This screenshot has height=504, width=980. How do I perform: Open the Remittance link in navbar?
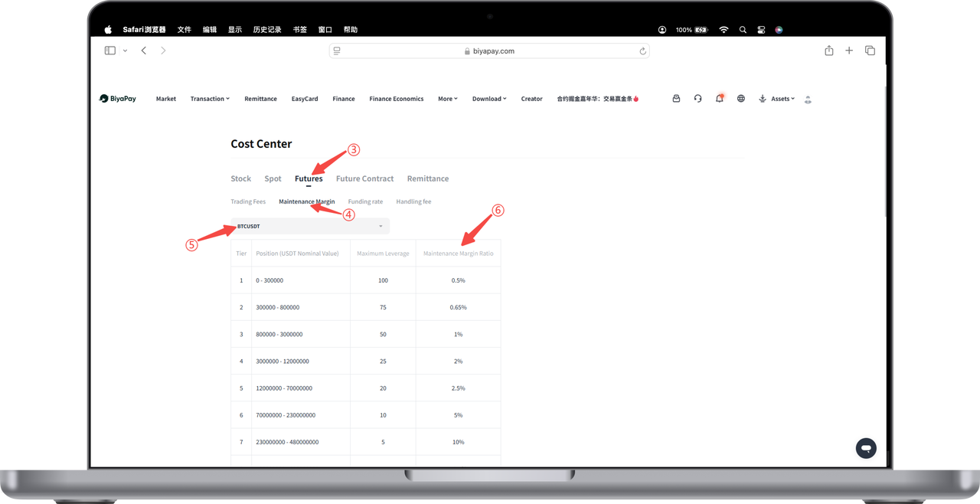(260, 99)
